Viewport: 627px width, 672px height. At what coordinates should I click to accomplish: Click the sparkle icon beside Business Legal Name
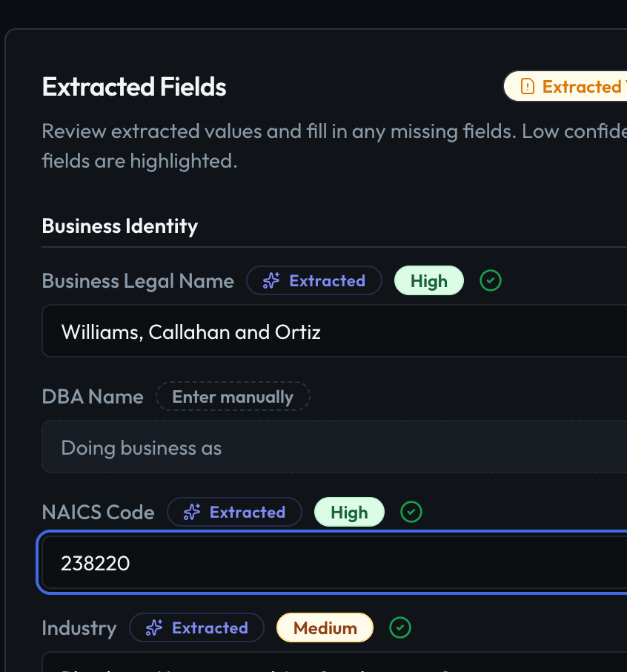[271, 280]
